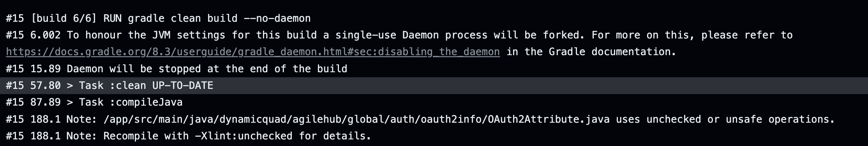The image size is (868, 146).
Task: Select the highlighted 'Task :clean UP-TO-DATE' log line
Action: pos(434,85)
